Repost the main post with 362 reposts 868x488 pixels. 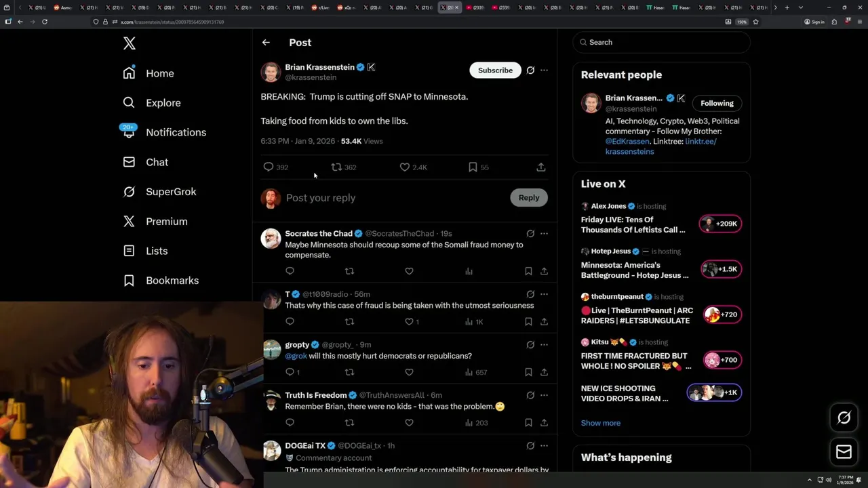(343, 167)
